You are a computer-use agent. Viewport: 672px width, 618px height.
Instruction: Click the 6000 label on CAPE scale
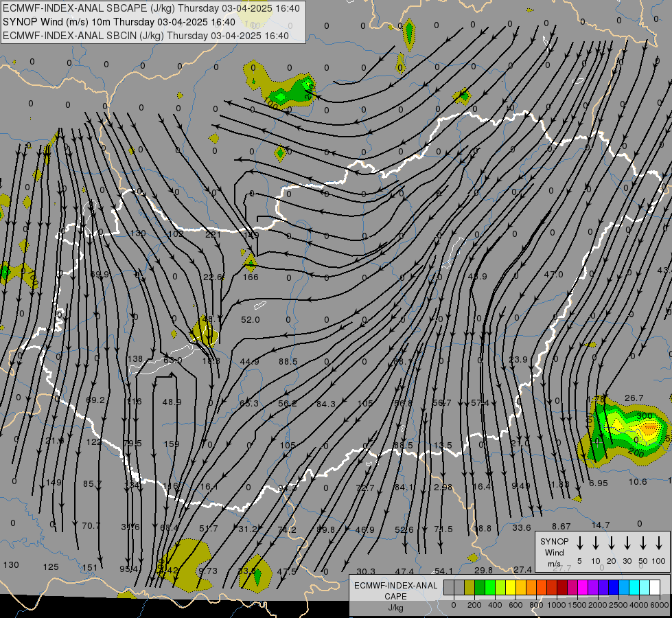coord(660,605)
